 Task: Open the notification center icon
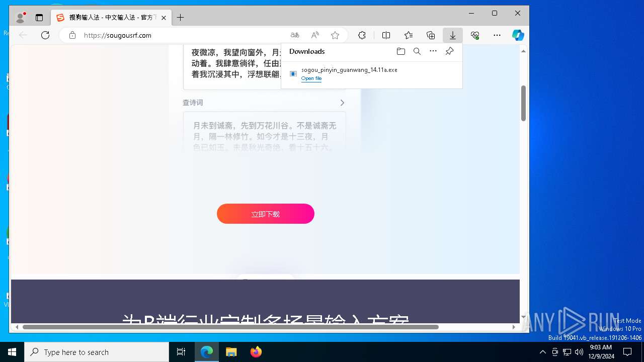pos(627,352)
